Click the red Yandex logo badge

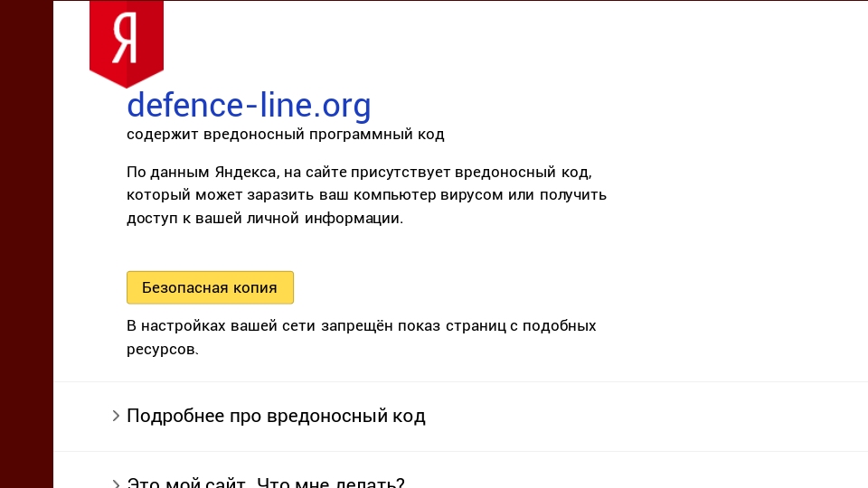[x=127, y=43]
